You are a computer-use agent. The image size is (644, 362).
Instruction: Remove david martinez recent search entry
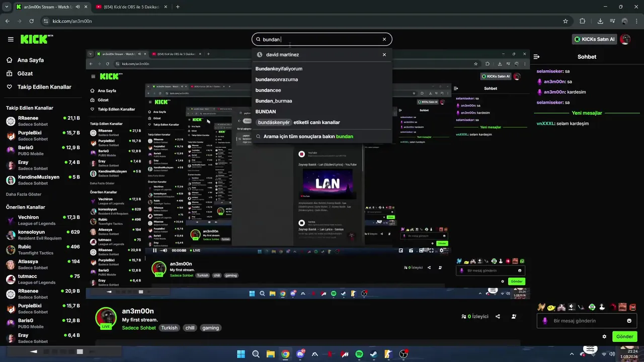click(384, 55)
